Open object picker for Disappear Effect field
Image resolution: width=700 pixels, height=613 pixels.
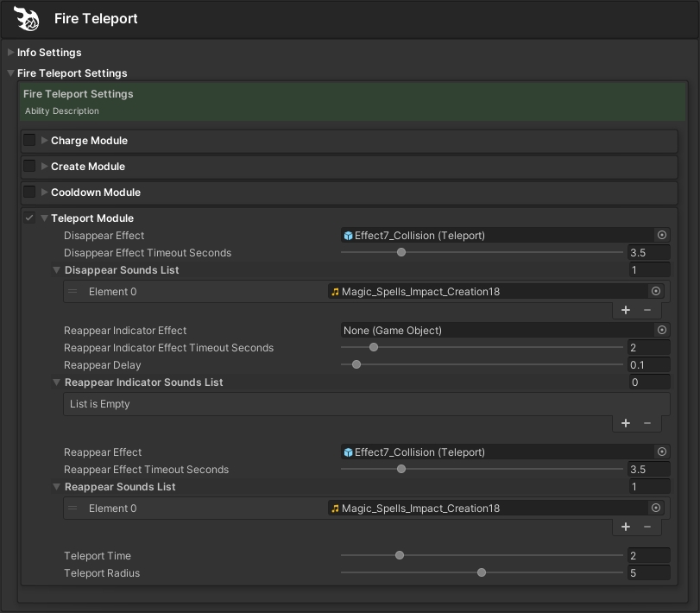pyautogui.click(x=662, y=235)
